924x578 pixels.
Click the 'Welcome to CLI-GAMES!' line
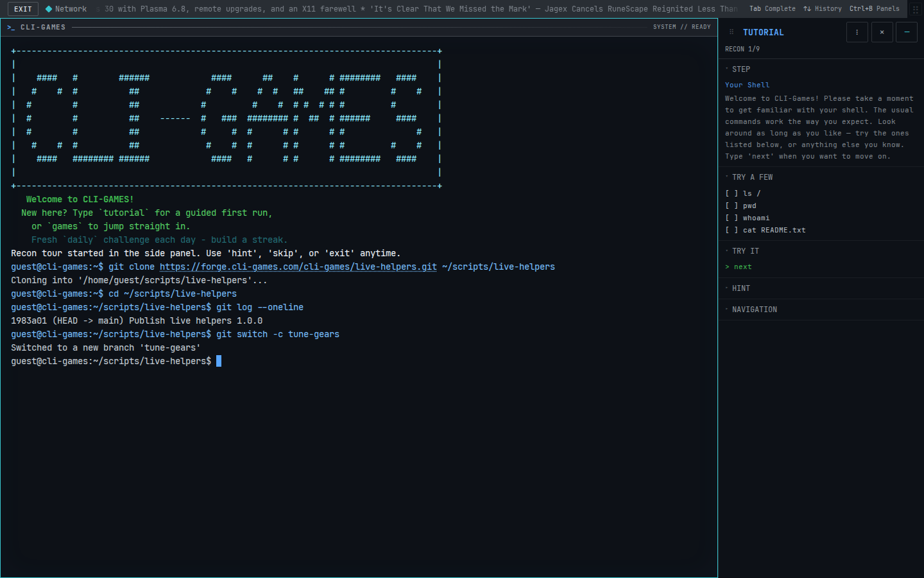[x=80, y=200]
